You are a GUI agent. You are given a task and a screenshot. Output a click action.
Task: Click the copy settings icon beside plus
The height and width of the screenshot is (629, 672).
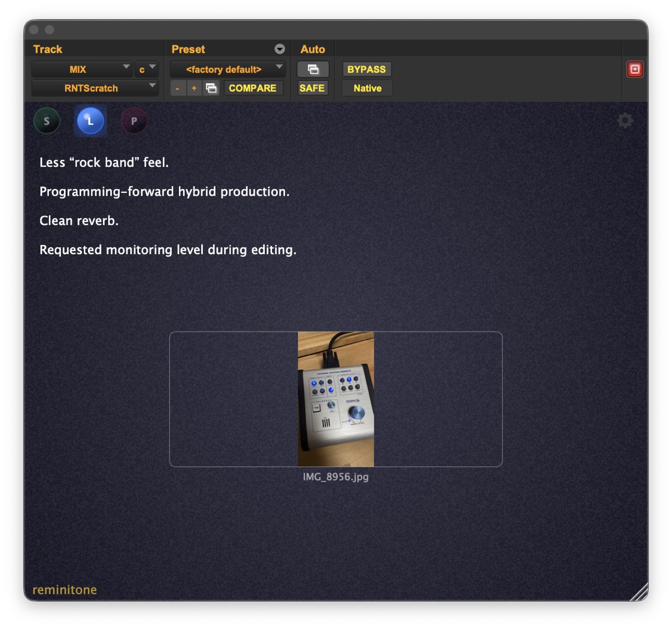[x=211, y=88]
